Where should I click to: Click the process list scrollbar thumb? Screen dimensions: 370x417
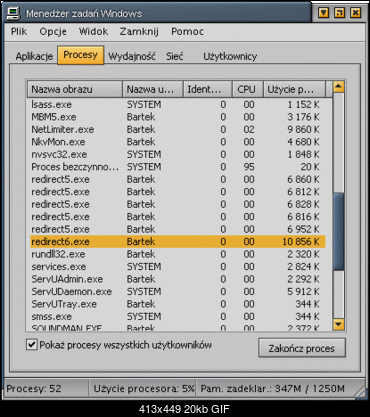coord(339,232)
